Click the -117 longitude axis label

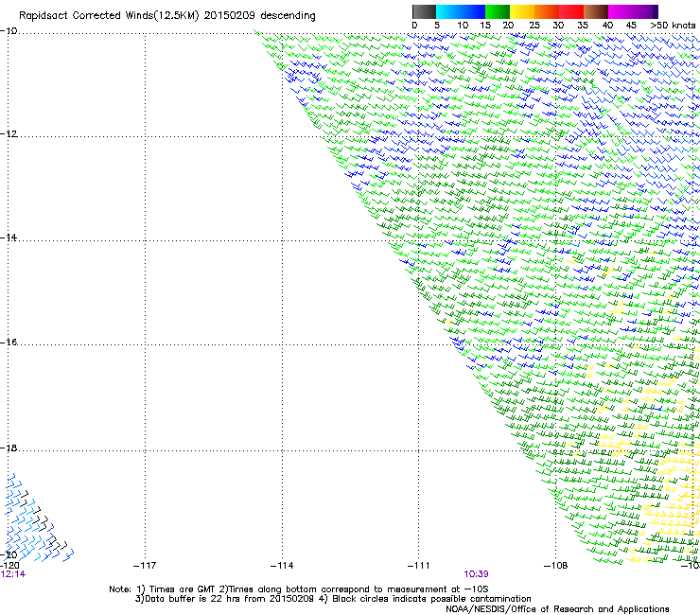pos(145,566)
